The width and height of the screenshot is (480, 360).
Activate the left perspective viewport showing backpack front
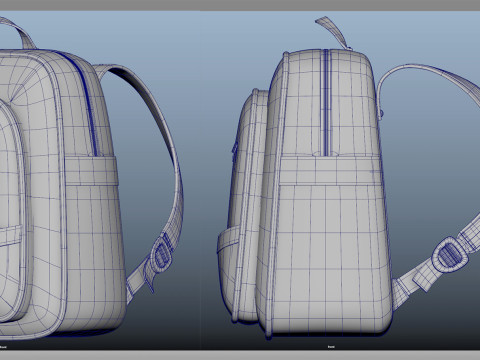[x=100, y=180]
